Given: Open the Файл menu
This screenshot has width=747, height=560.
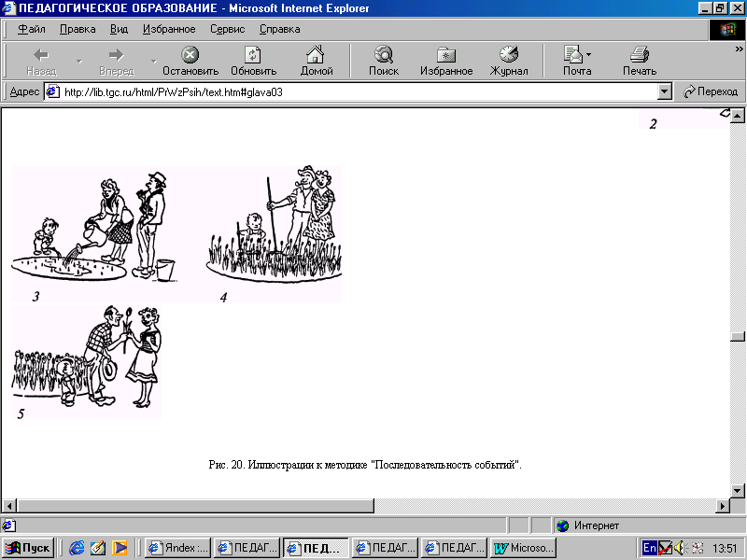Looking at the screenshot, I should [32, 29].
